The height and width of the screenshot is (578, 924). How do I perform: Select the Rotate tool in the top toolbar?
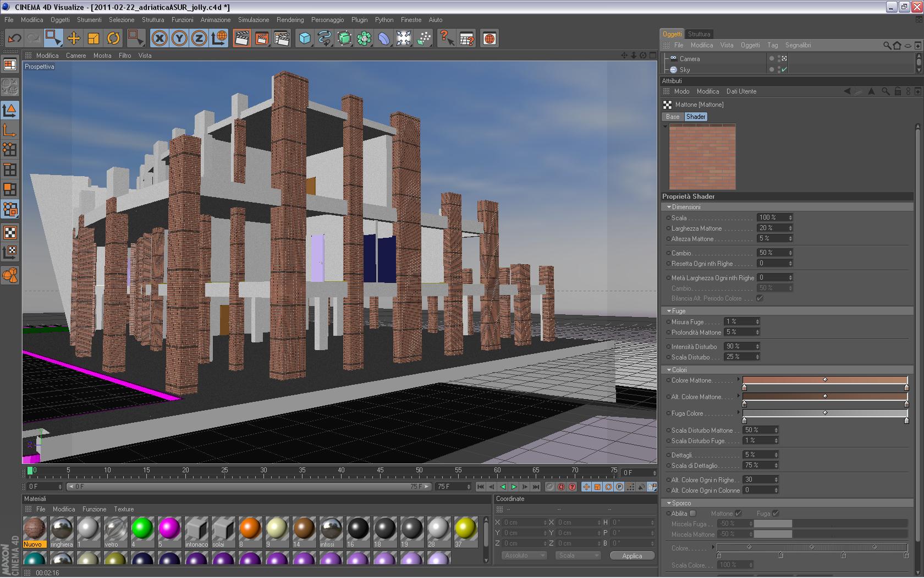[113, 39]
